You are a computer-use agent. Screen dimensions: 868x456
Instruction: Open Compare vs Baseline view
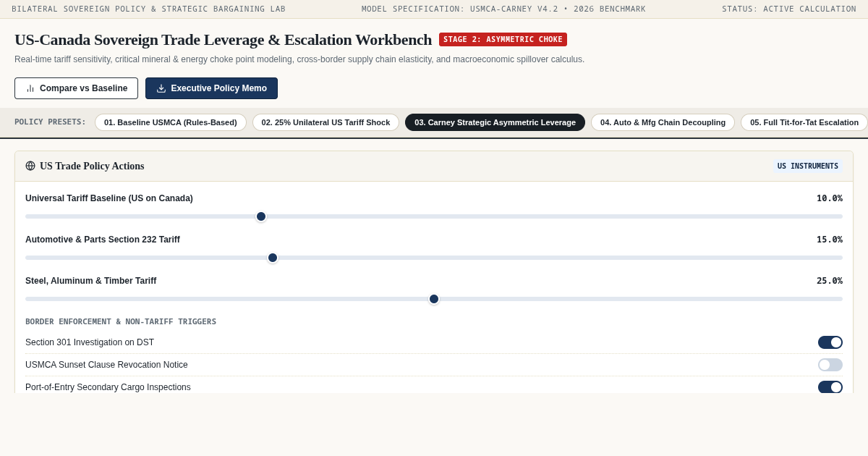(x=76, y=88)
